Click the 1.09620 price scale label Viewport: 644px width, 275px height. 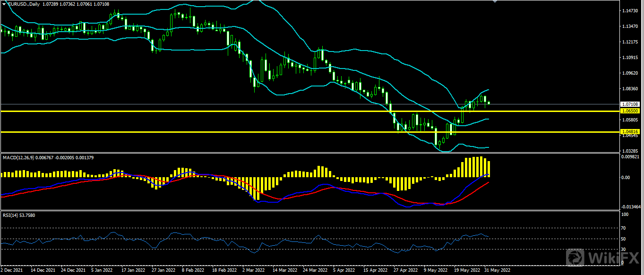(630, 73)
